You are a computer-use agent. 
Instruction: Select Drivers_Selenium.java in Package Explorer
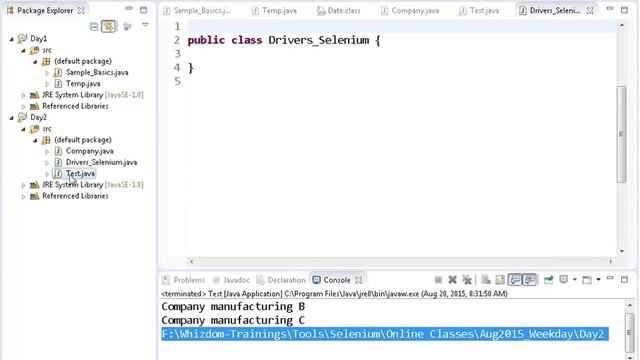point(101,162)
